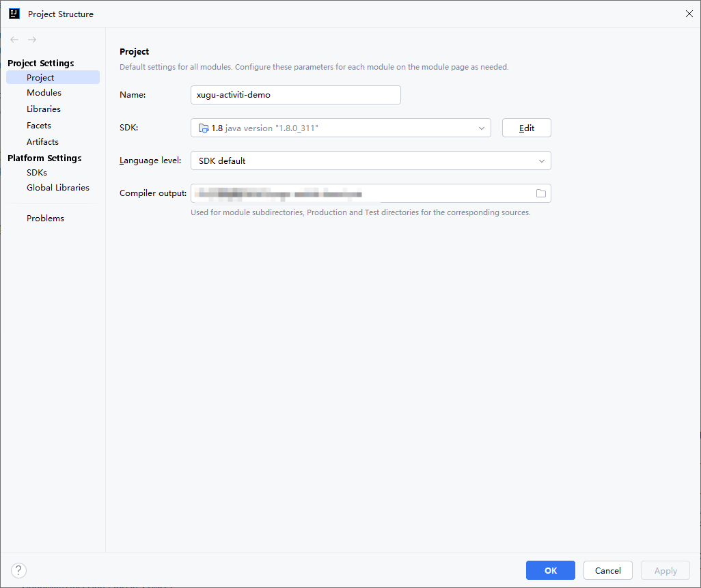701x588 pixels.
Task: Show the Problems page
Action: coord(45,219)
